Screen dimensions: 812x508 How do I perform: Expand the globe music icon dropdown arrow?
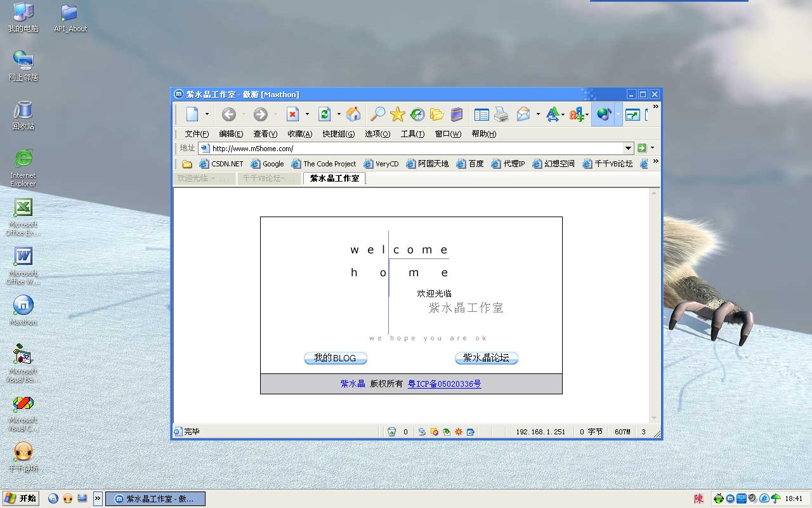[x=618, y=114]
